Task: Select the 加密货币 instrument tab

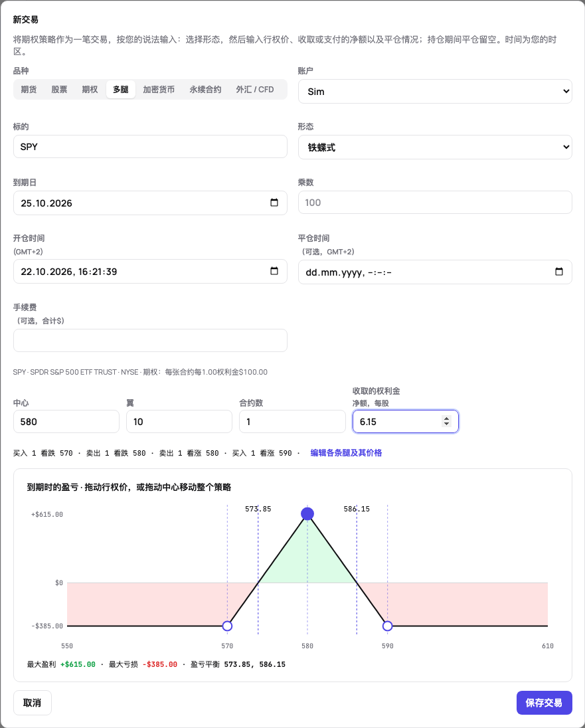Action: [x=159, y=89]
